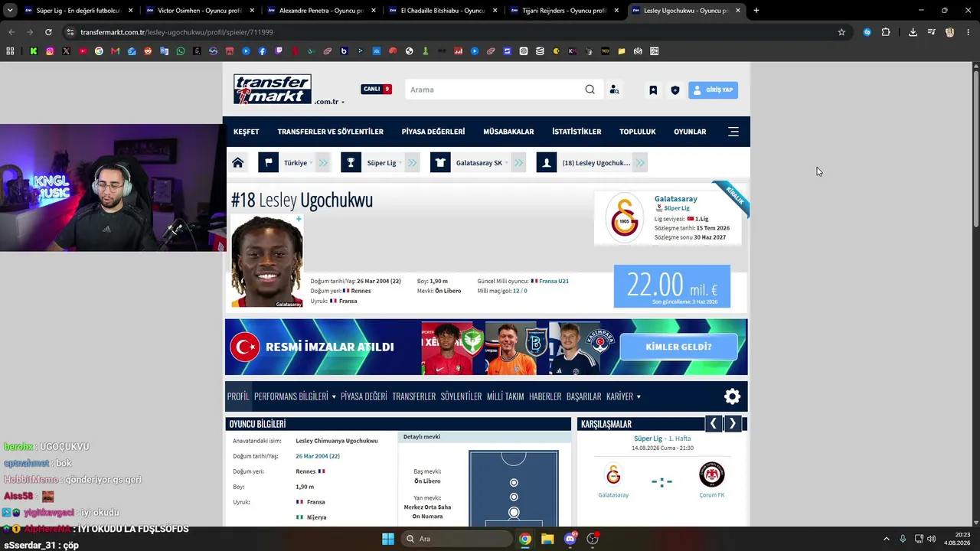The height and width of the screenshot is (551, 980).
Task: Open the İSTATİSTİKLER menu
Action: (577, 132)
